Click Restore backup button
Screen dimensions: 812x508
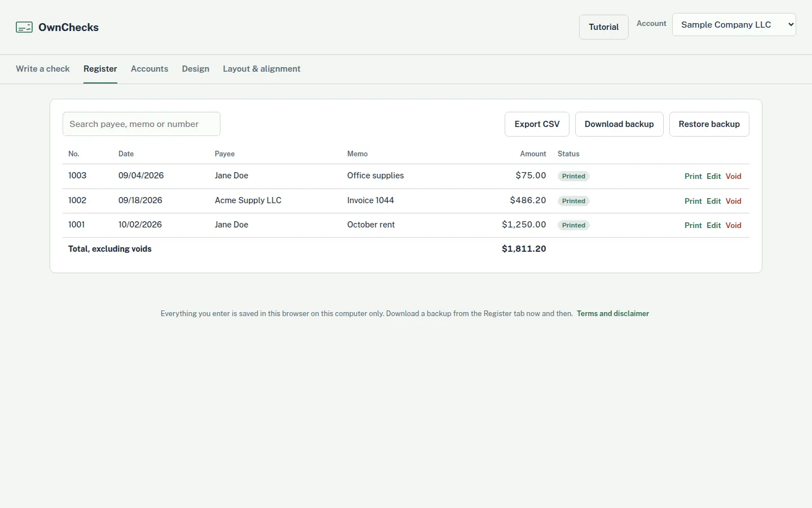[709, 124]
